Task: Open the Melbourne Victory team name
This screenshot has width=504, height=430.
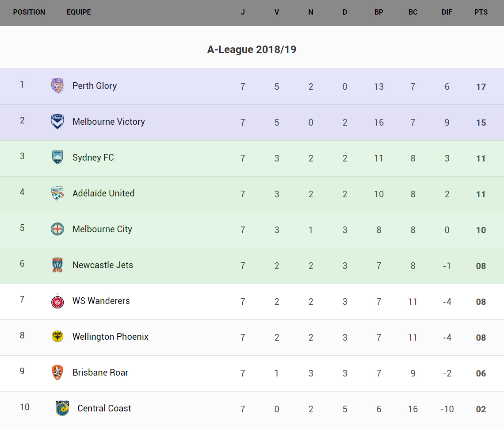Action: 109,122
